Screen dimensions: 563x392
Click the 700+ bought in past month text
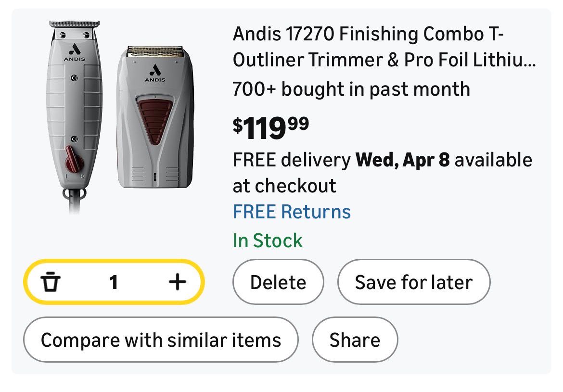[351, 89]
